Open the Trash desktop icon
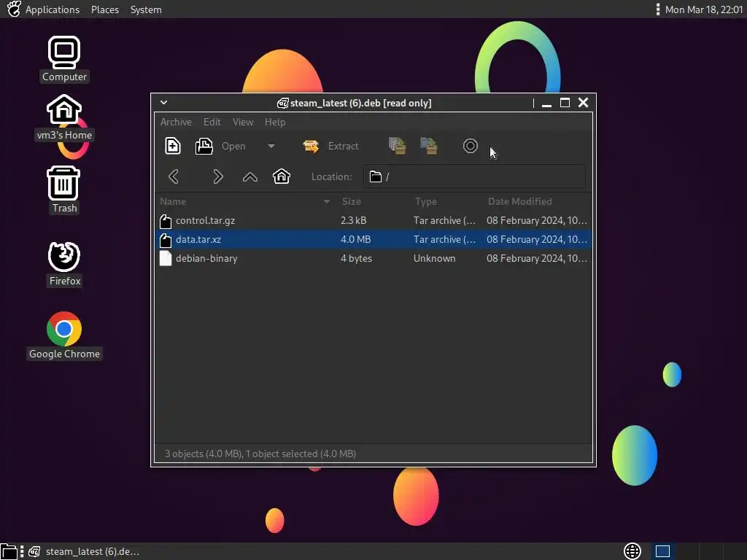Image resolution: width=747 pixels, height=560 pixels. pos(64,190)
